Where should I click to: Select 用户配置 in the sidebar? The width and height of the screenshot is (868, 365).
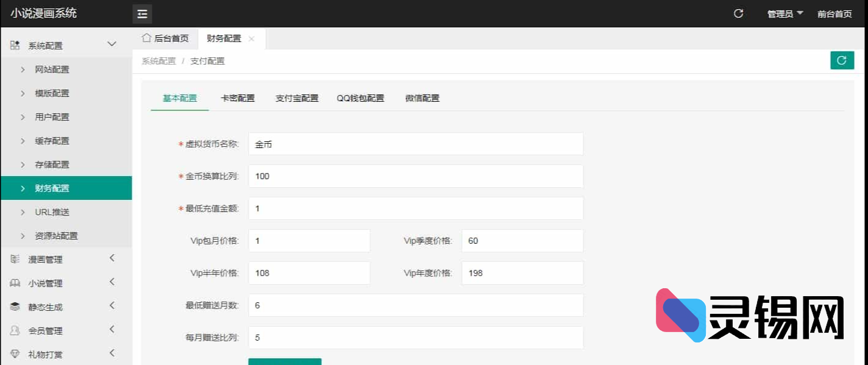click(52, 117)
